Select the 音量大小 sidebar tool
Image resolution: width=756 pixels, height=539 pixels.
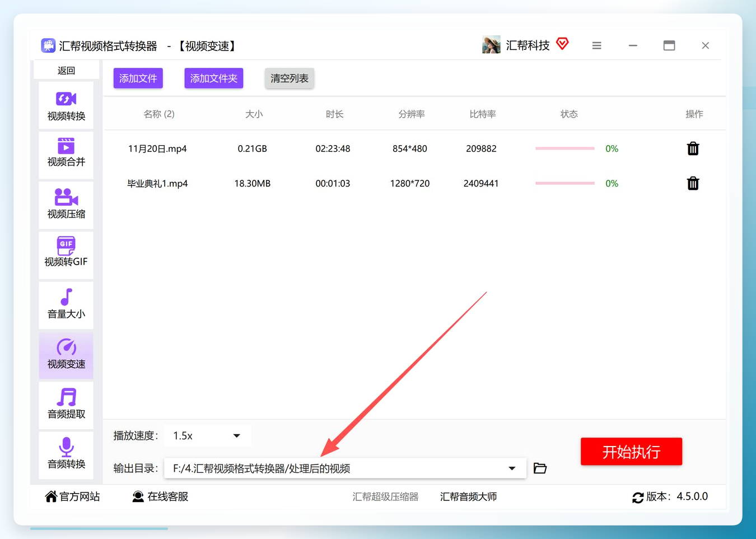[x=66, y=305]
